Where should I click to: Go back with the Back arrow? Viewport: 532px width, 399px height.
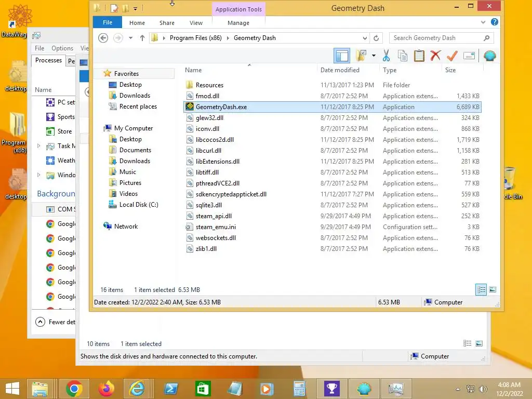103,37
